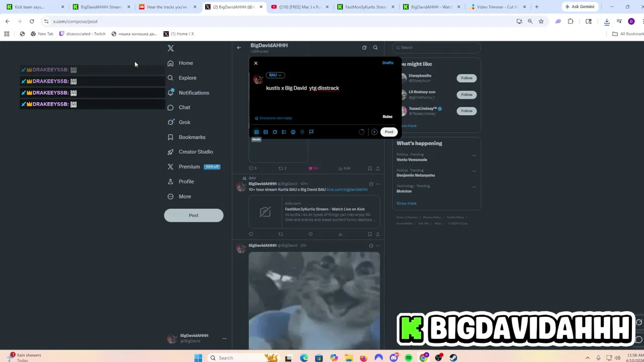Open Steam from taskbar
Viewport: 644px width, 362px height.
453,358
